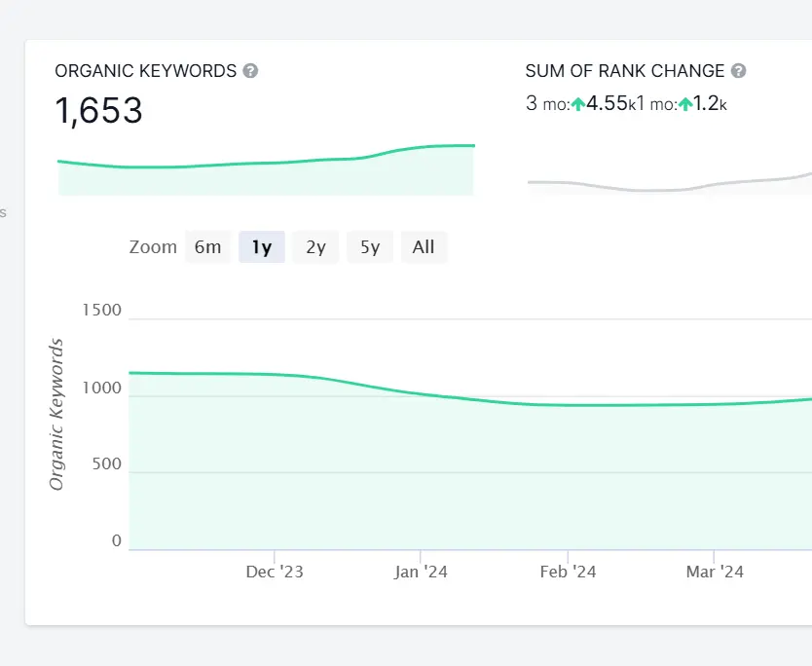This screenshot has height=666, width=812.
Task: Show all data with the All zoom button
Action: click(x=424, y=247)
